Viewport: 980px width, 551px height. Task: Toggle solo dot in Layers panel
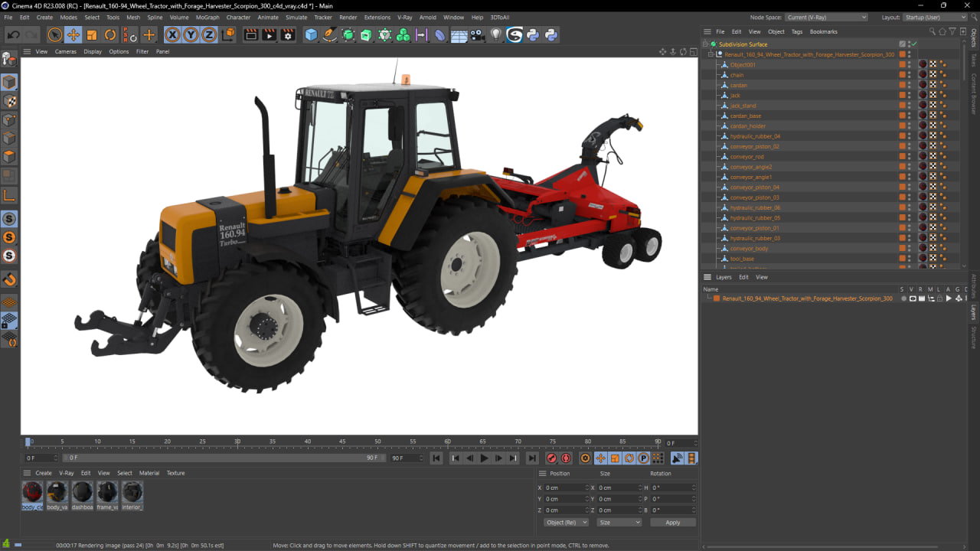903,298
